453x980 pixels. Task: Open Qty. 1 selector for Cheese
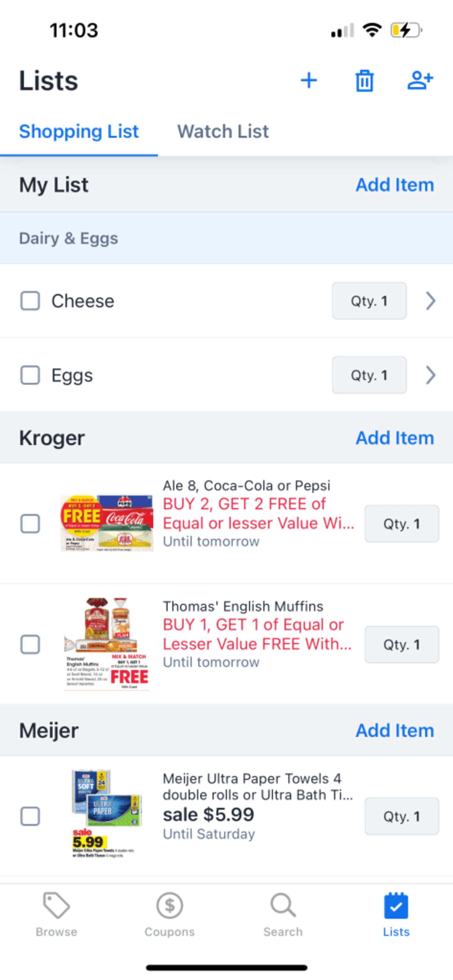369,300
